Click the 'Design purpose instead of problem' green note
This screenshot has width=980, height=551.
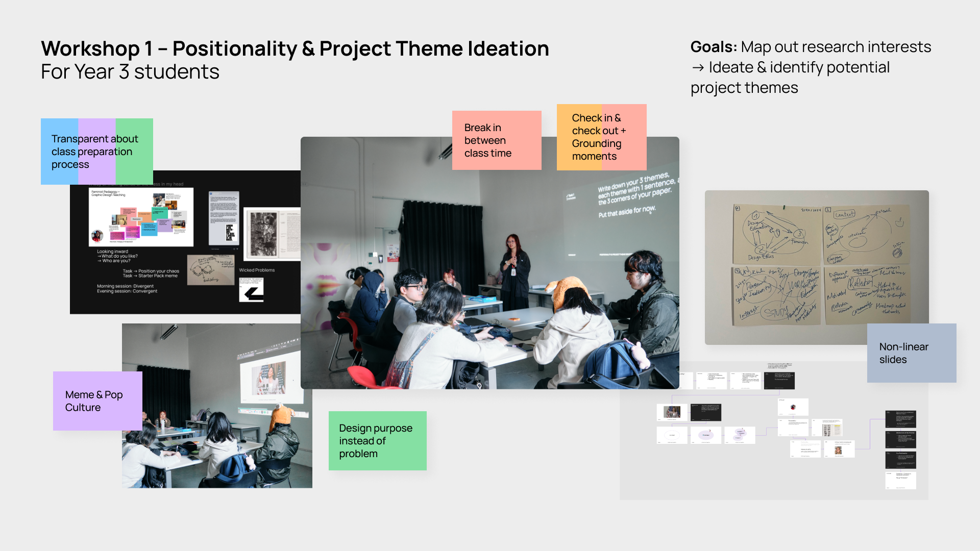click(378, 441)
